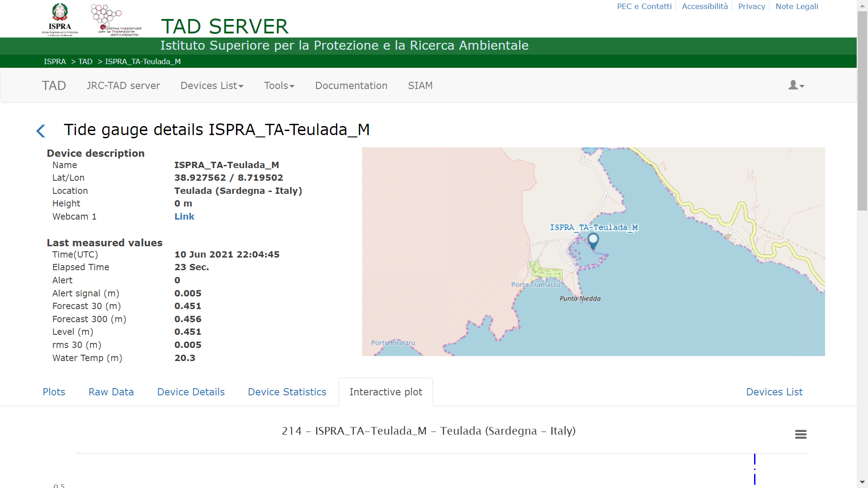Click the scrollbar down arrow
Image resolution: width=868 pixels, height=488 pixels.
point(862,483)
